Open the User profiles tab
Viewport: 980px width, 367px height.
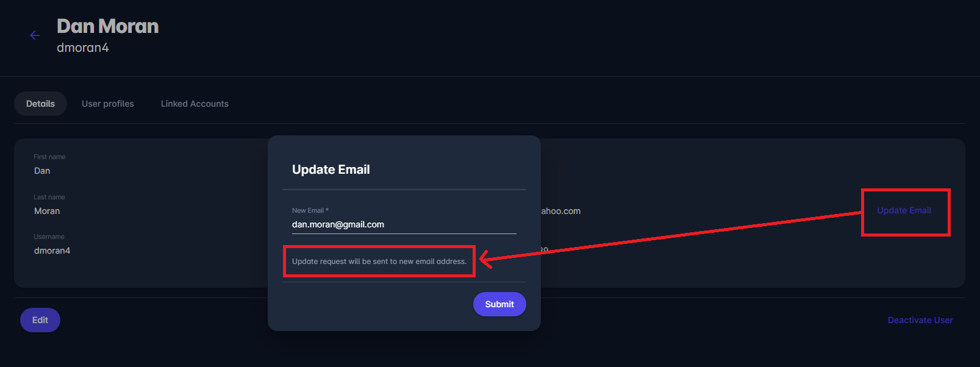click(x=108, y=104)
